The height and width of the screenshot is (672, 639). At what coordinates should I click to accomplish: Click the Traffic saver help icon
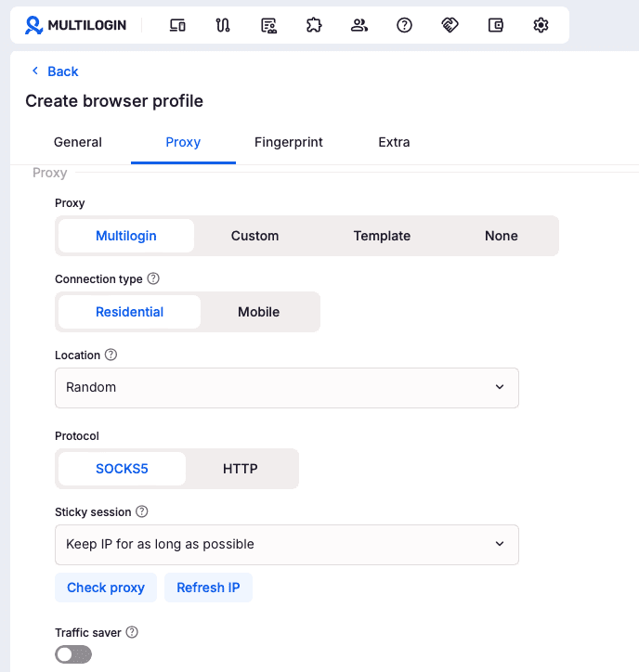click(x=132, y=632)
